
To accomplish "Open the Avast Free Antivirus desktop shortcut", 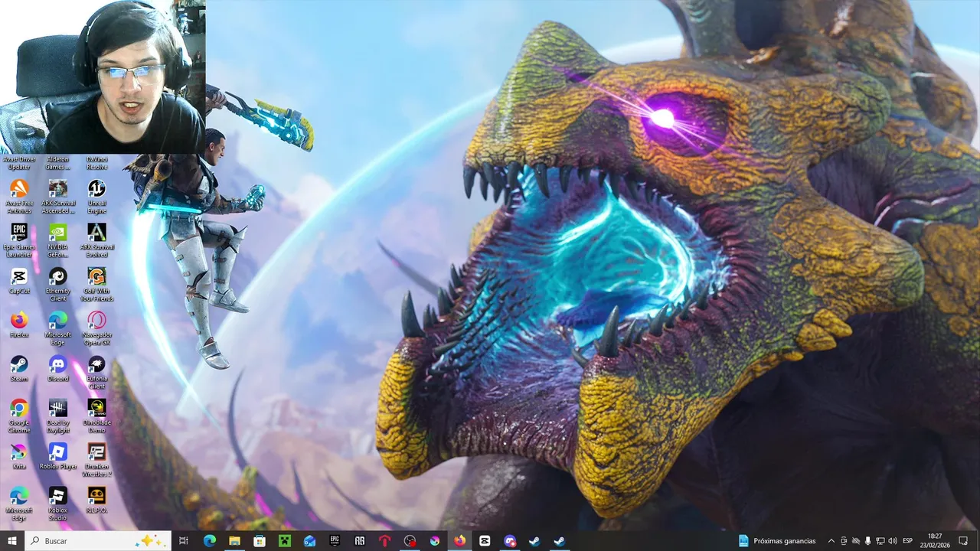I will coord(18,196).
